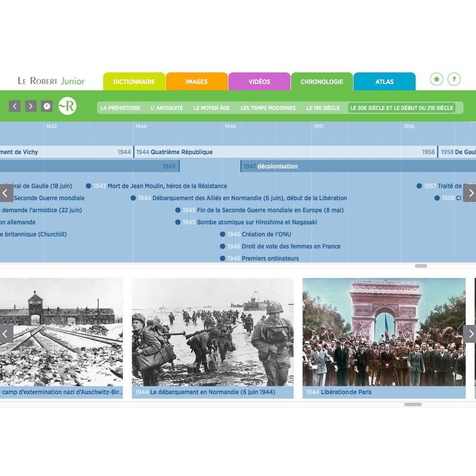
Task: Open favorites with the star icon
Action: tap(437, 79)
